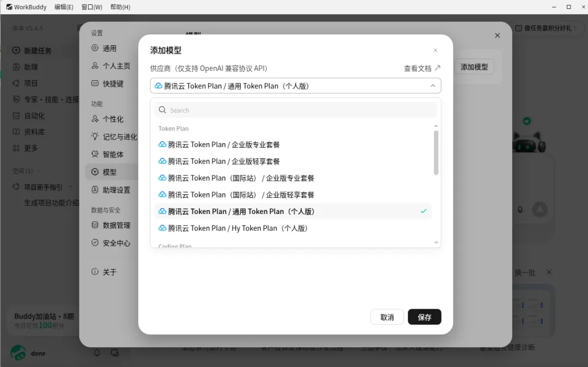Click the 通用 settings icon
588x367 pixels.
(x=95, y=48)
